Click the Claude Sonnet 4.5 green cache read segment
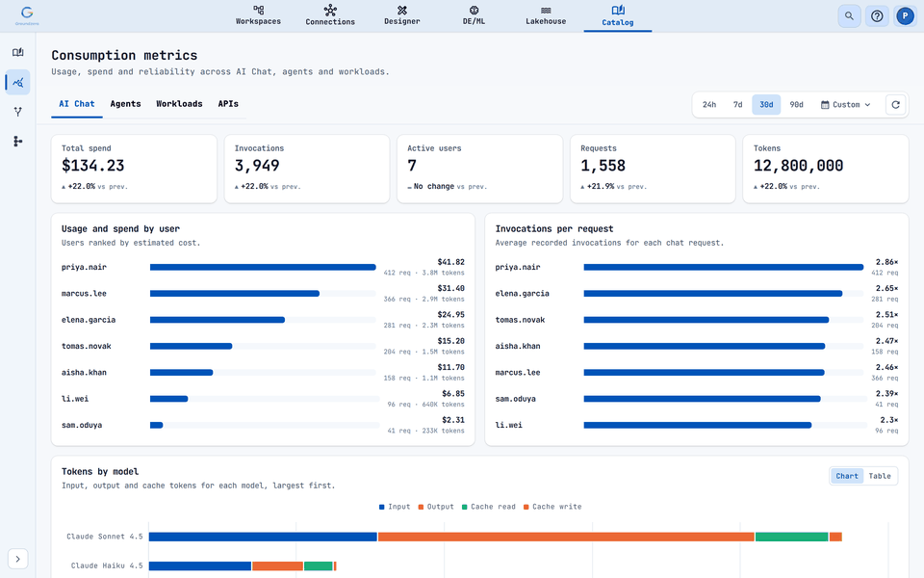The height and width of the screenshot is (578, 924). click(792, 537)
